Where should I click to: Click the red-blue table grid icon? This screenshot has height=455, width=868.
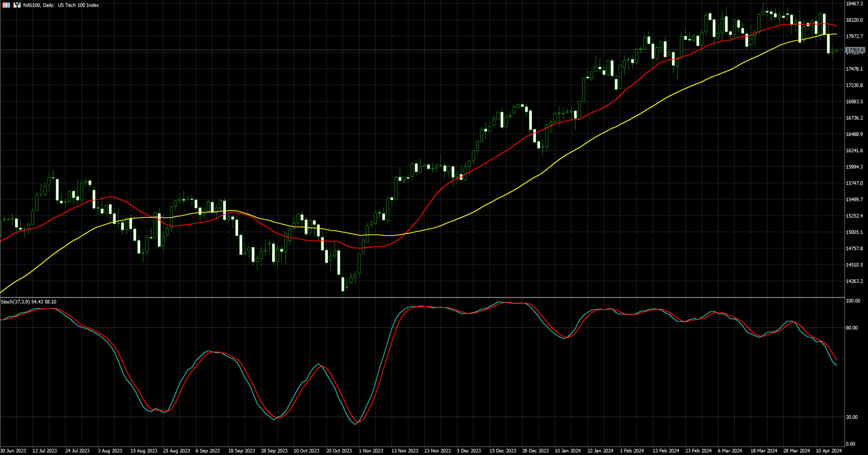[6, 5]
